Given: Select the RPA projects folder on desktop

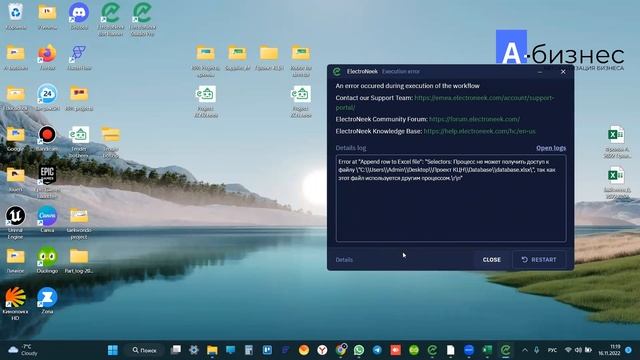Looking at the screenshot, I should (x=79, y=98).
